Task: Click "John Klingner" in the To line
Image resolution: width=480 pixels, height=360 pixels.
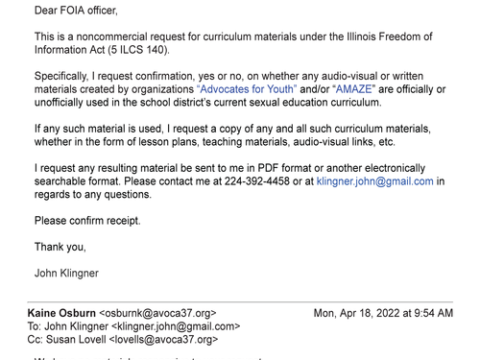Action: pos(76,326)
